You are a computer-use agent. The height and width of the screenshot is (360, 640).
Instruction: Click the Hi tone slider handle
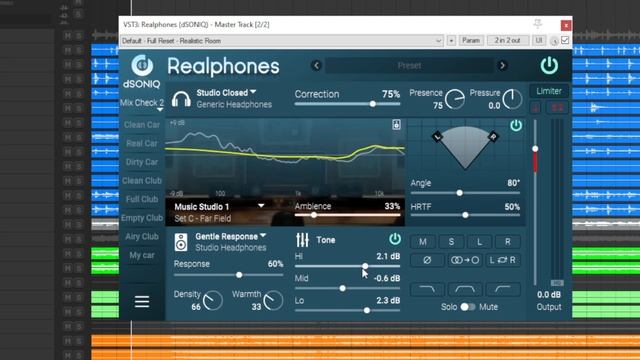pyautogui.click(x=365, y=266)
